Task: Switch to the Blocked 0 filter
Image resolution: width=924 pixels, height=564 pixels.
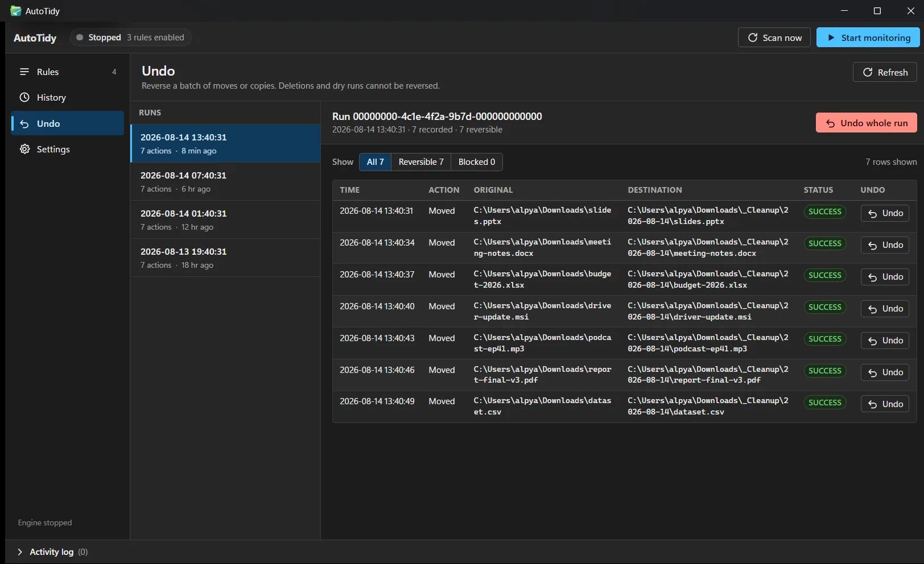Action: click(x=477, y=162)
